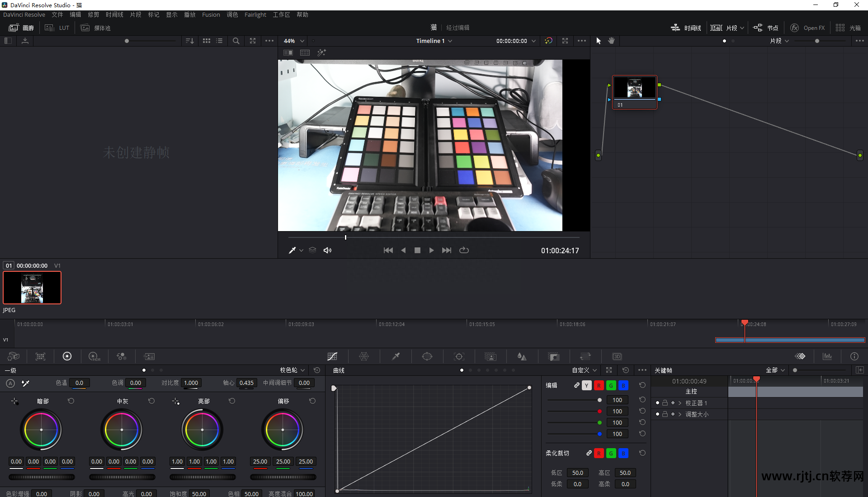Open the 调色 menu
The height and width of the screenshot is (497, 868).
(232, 14)
